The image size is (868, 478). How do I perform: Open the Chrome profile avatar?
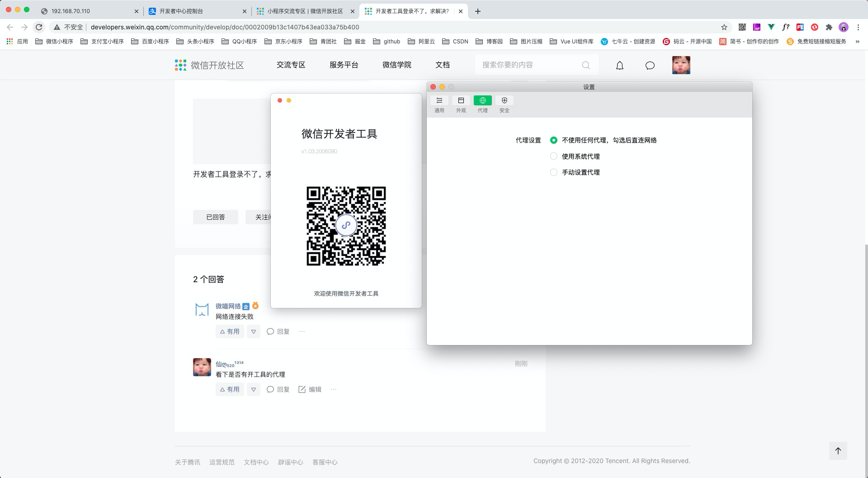pyautogui.click(x=844, y=27)
